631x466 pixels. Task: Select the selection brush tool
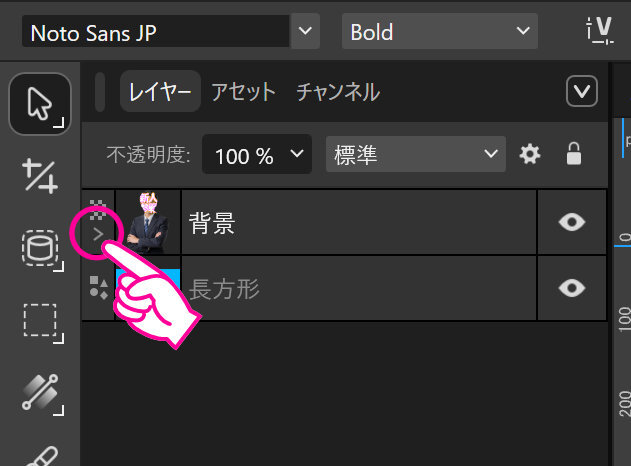[x=39, y=393]
